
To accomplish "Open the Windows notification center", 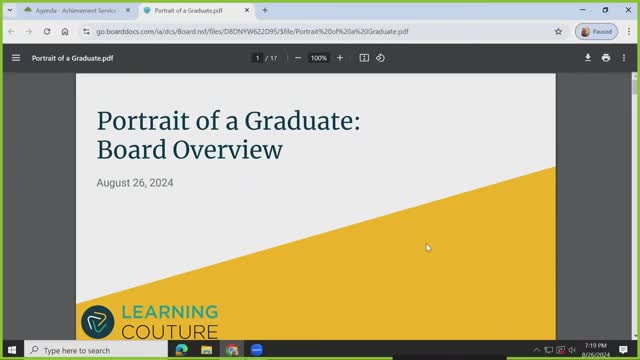I will click(x=623, y=350).
